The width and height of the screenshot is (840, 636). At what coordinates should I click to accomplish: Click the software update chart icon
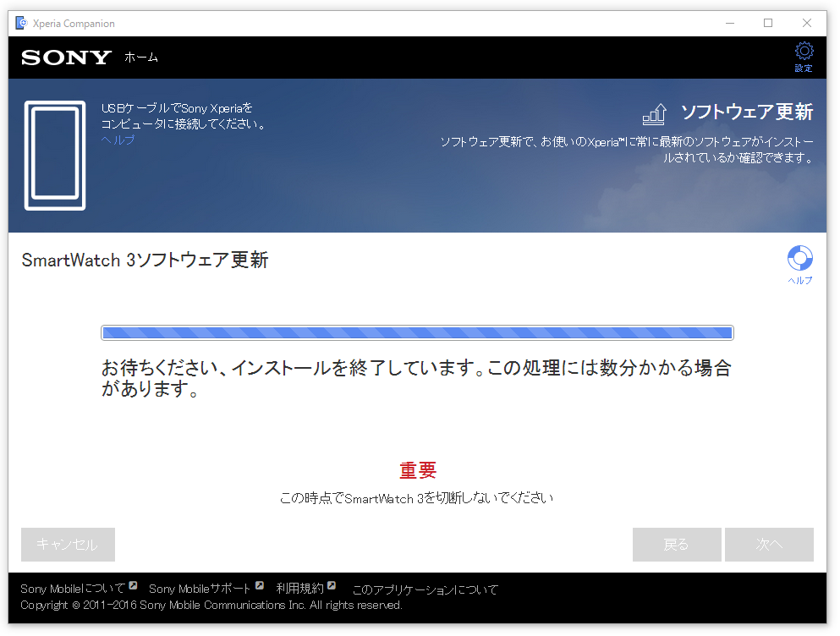pos(654,113)
